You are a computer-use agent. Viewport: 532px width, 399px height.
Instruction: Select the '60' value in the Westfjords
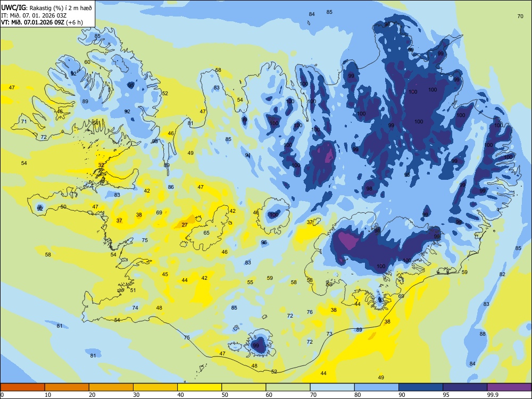(x=87, y=62)
